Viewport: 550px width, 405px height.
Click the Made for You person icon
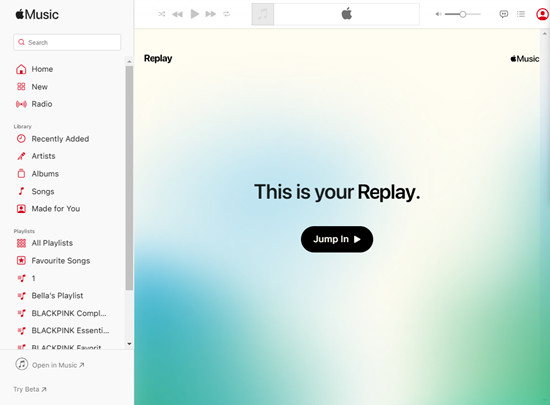21,209
